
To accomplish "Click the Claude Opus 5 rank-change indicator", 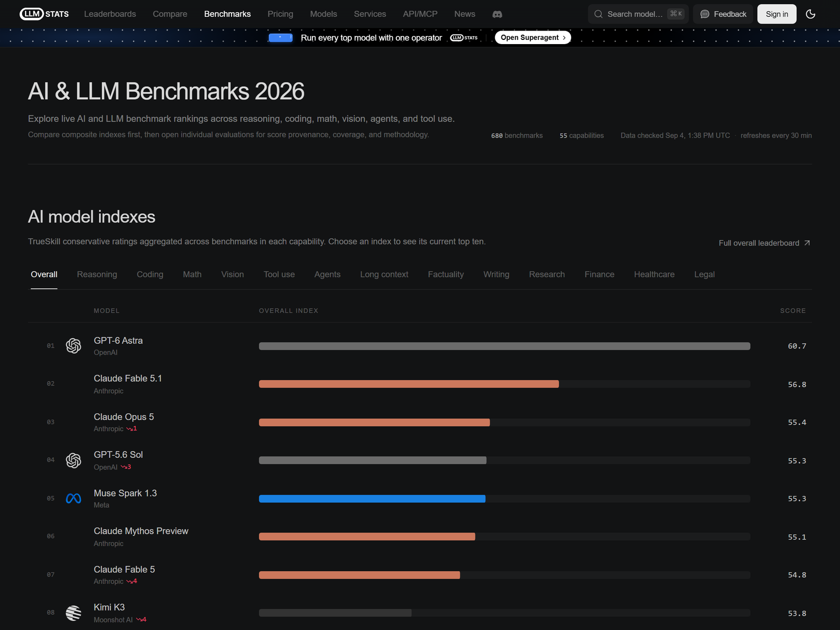I will pyautogui.click(x=132, y=429).
